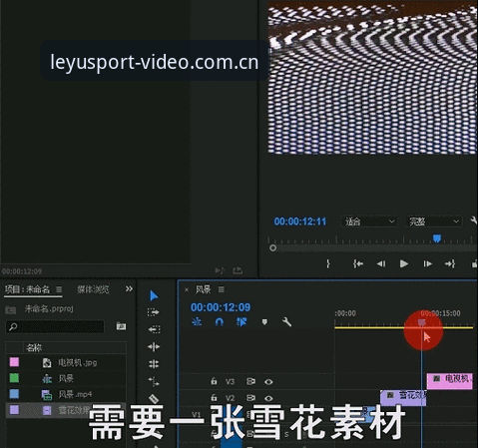Click the dimmed Source Monitor timecode 00:00:12:09

(x=22, y=271)
